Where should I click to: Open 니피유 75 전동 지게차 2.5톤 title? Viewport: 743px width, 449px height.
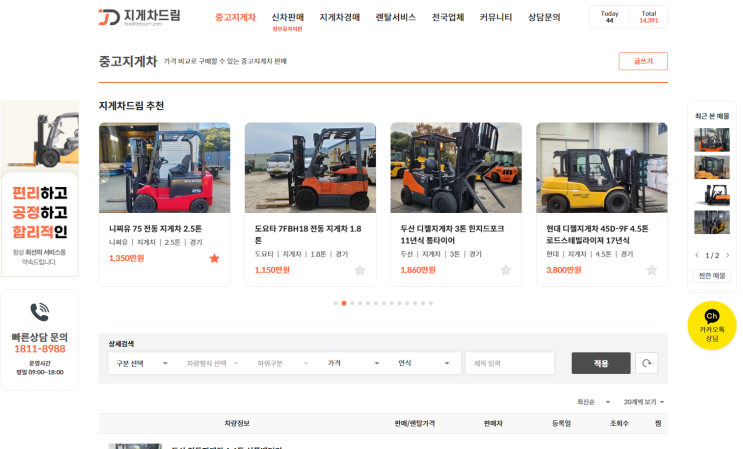pyautogui.click(x=155, y=229)
